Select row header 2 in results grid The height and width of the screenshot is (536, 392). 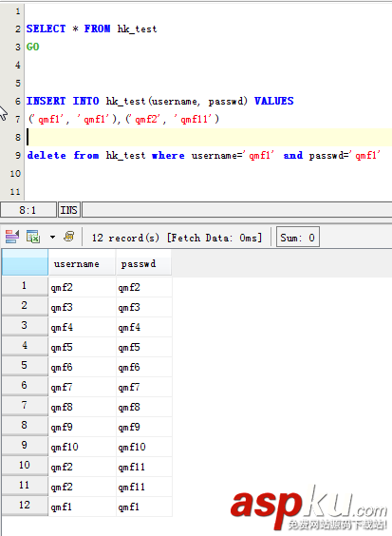coord(25,306)
